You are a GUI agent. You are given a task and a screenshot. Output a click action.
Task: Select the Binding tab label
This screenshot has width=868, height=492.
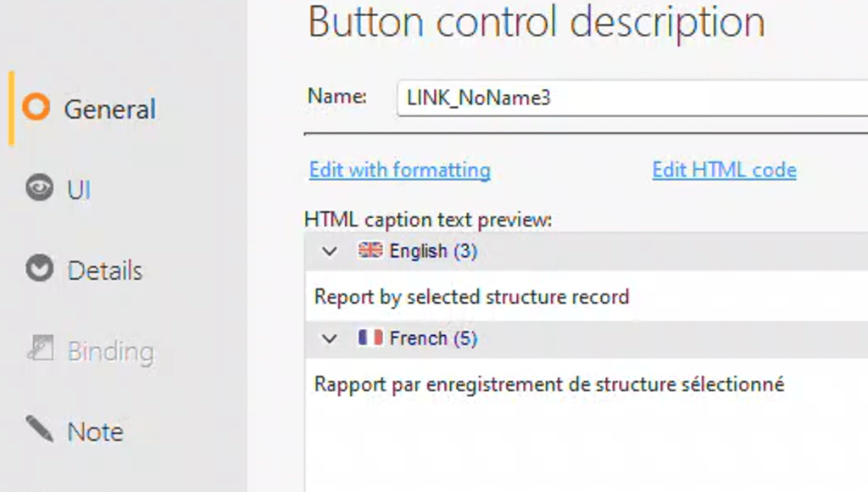coord(110,351)
